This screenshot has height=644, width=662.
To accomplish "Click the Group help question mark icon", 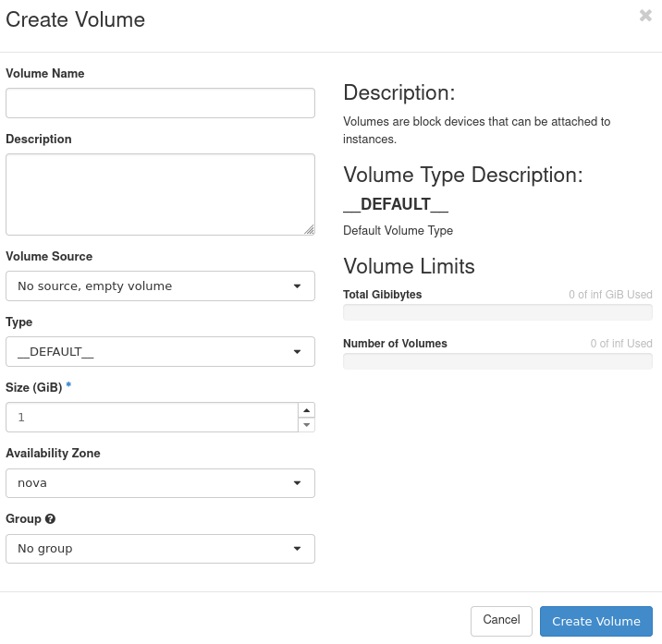I will point(50,519).
